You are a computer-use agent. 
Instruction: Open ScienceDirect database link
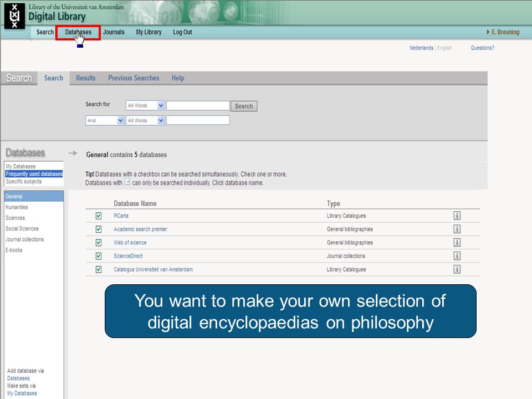click(x=128, y=256)
